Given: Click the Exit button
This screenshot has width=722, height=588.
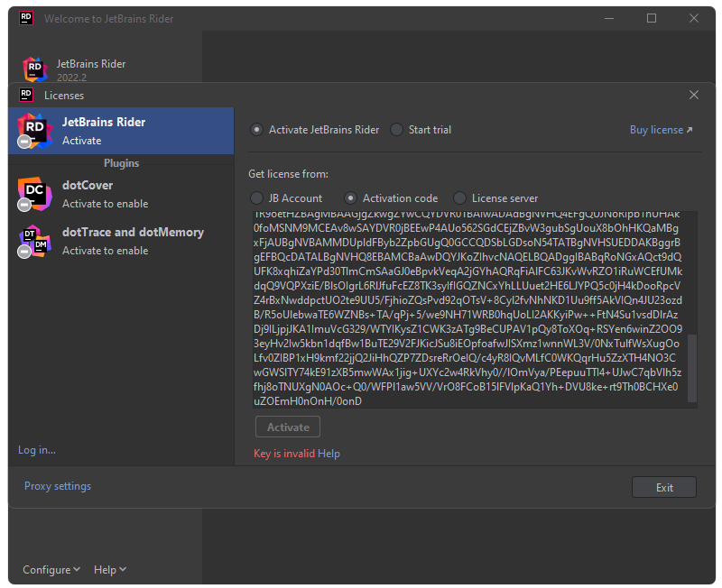Looking at the screenshot, I should [664, 487].
